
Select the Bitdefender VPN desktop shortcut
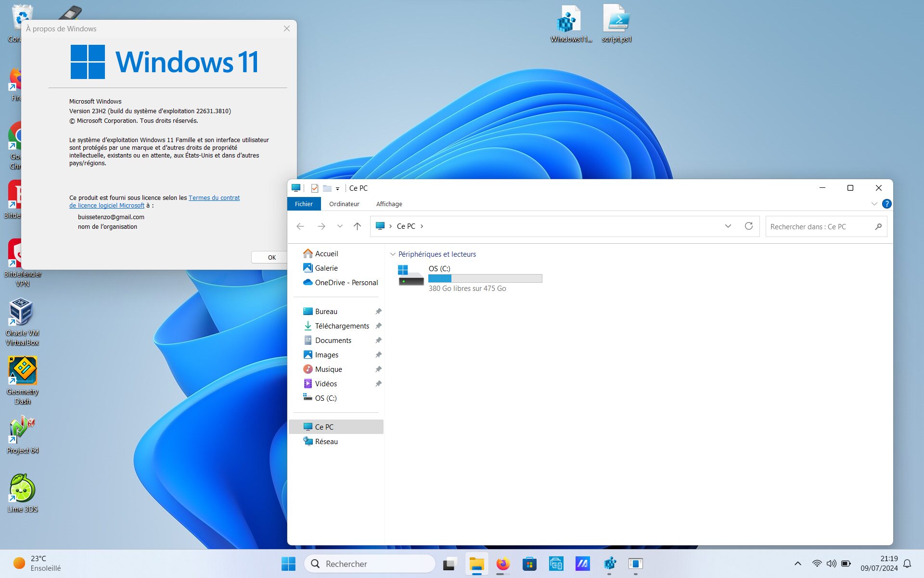click(x=22, y=263)
